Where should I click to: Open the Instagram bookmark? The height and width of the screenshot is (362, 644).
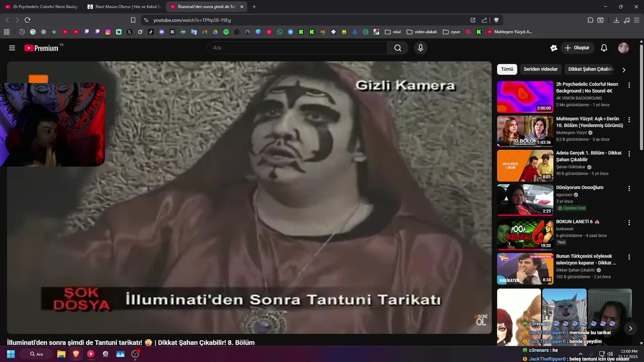pos(108,32)
